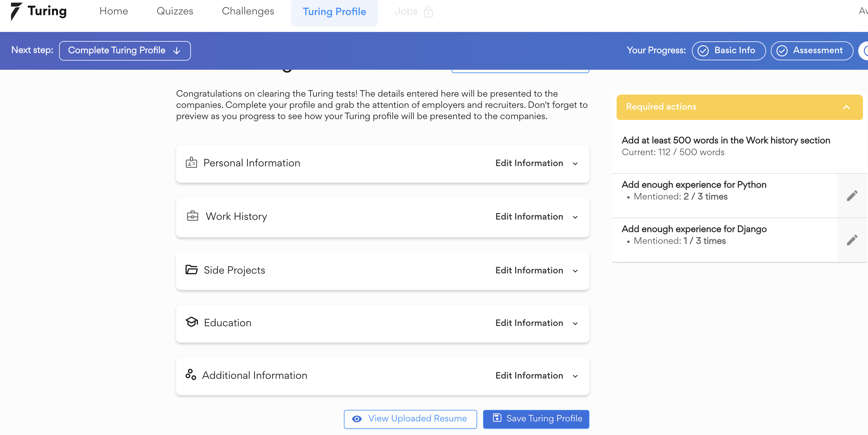Click View Uploaded Resume button
Viewport: 868px width, 435px height.
point(410,419)
